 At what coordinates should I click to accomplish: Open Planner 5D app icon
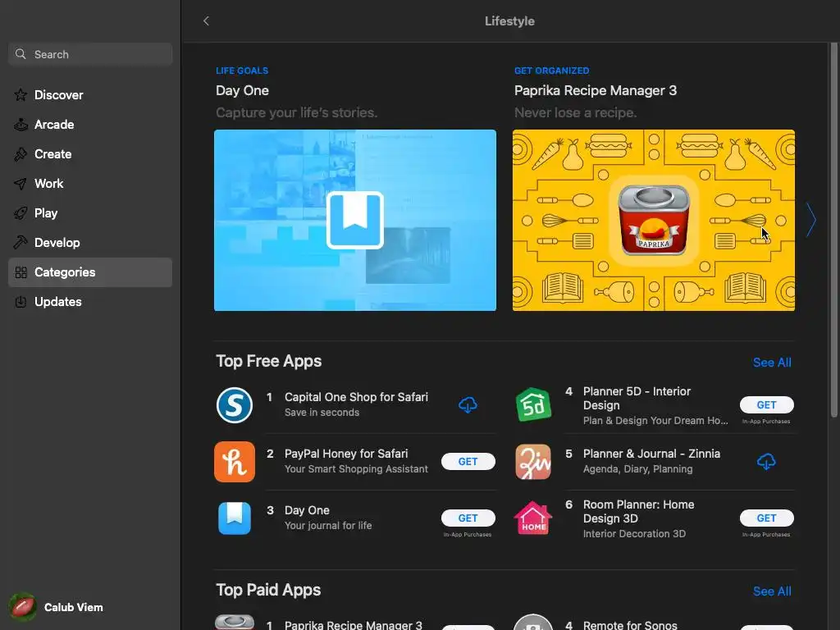(533, 405)
